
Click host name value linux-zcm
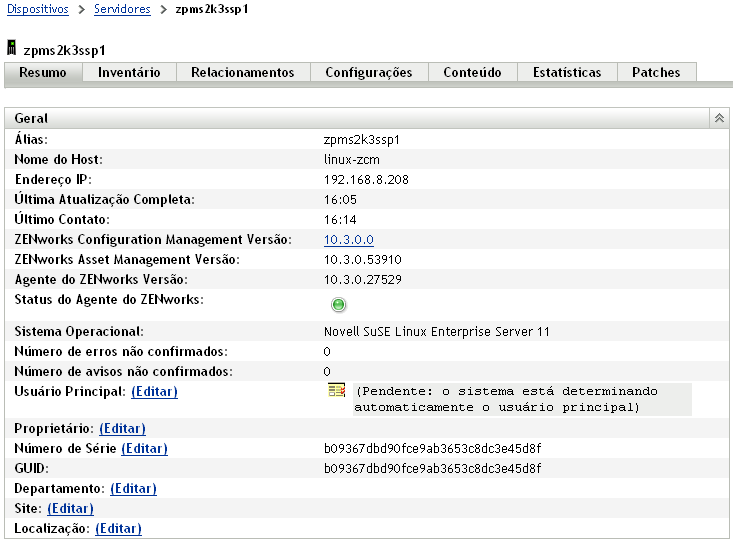[x=352, y=160]
